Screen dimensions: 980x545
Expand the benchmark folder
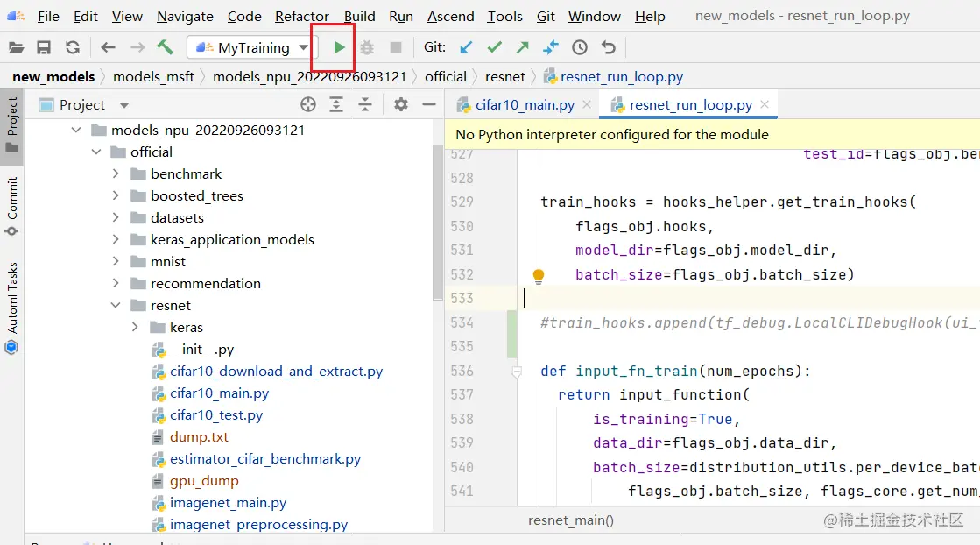coord(116,173)
